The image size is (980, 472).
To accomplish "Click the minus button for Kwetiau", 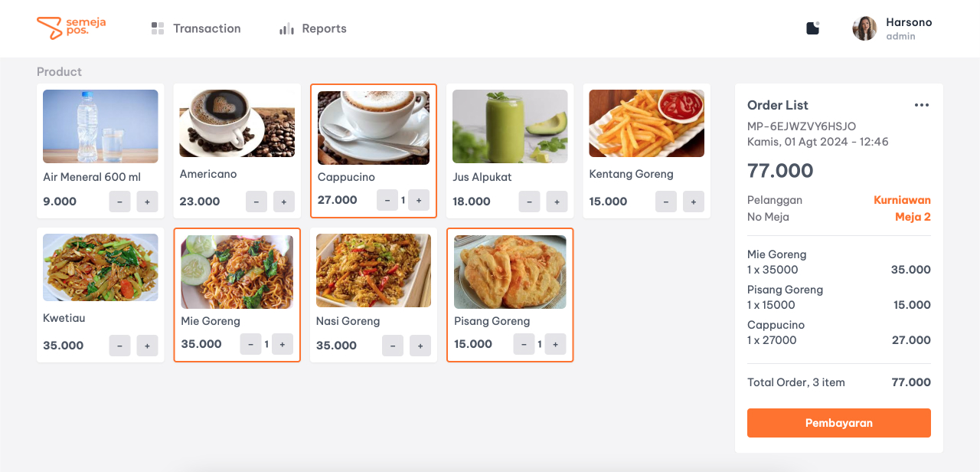I will coord(119,346).
